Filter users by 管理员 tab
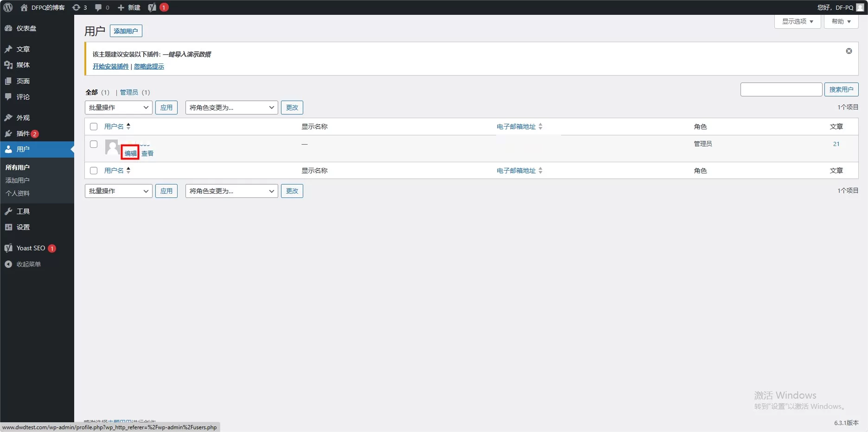This screenshot has width=868, height=432. [x=129, y=92]
